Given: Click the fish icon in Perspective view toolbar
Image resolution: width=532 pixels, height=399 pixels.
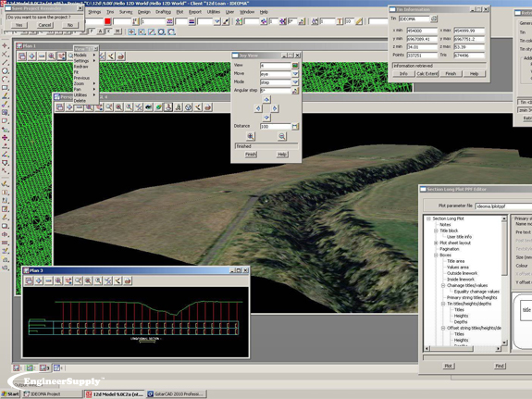Looking at the screenshot, I should click(149, 107).
